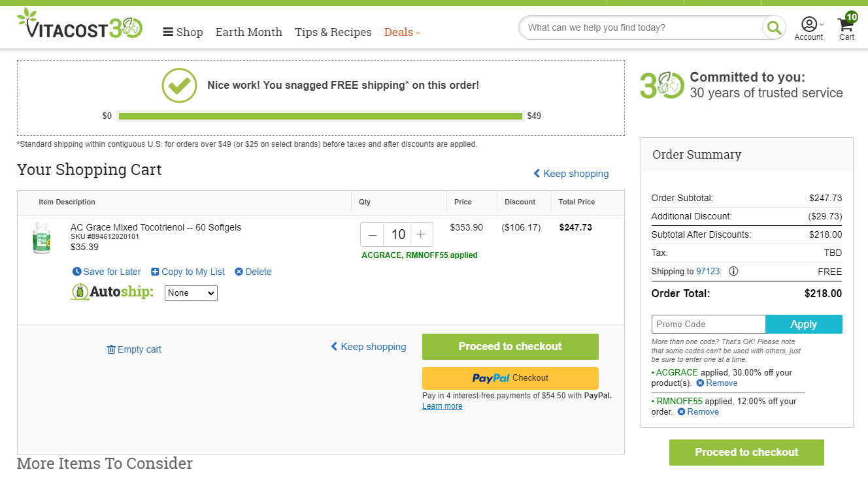Decrease quantity with the minus button
This screenshot has width=868, height=478.
[x=373, y=234]
